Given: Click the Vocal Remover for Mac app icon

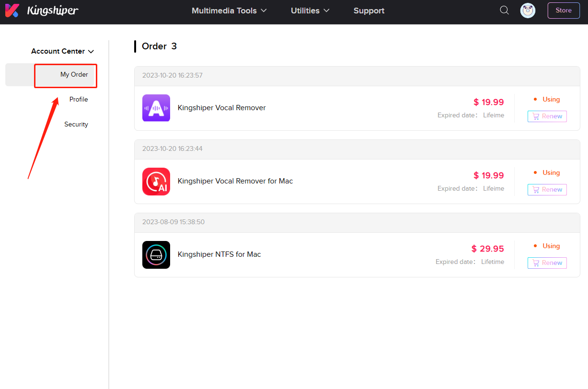Looking at the screenshot, I should coord(156,181).
